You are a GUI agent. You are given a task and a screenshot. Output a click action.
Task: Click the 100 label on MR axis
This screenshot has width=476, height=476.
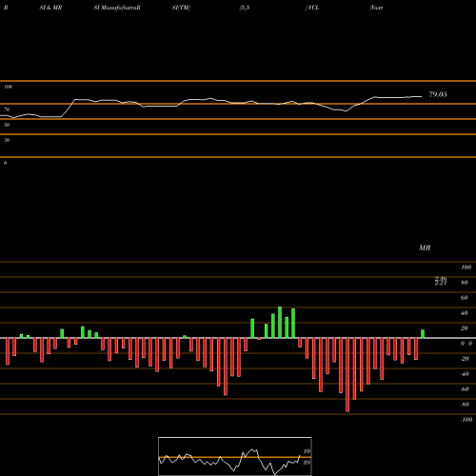pos(466,268)
